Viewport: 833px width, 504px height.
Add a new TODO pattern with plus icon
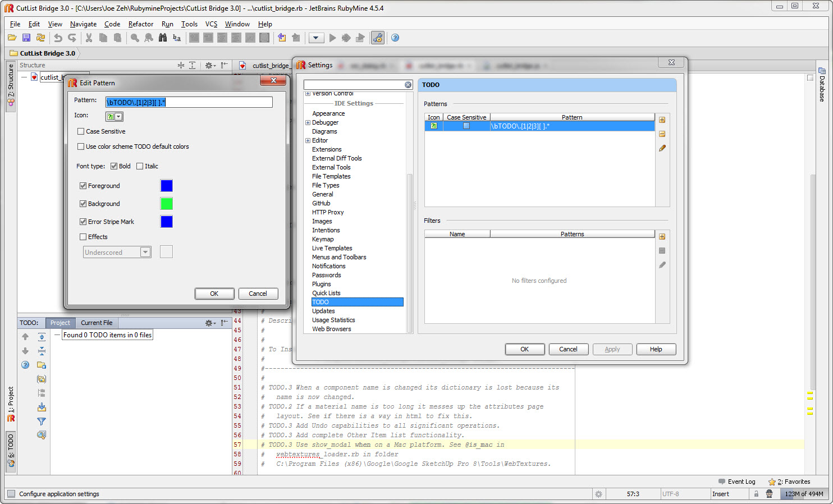tap(662, 120)
